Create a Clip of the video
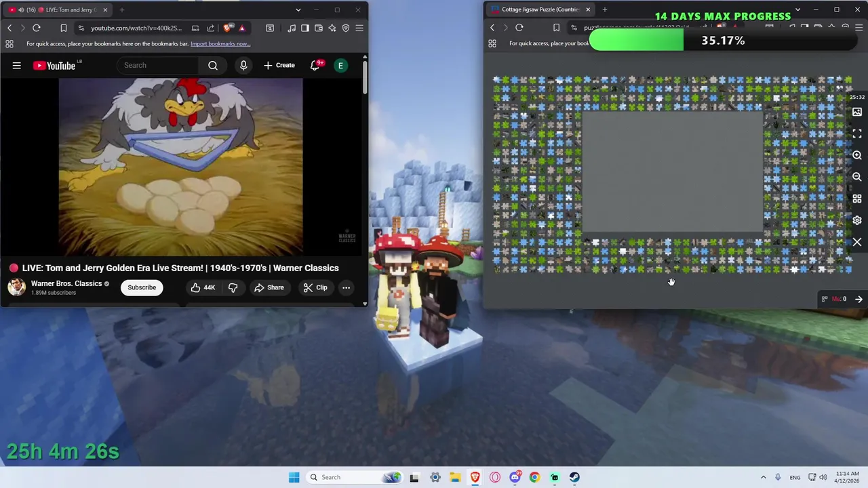Viewport: 868px width, 488px height. coord(315,287)
